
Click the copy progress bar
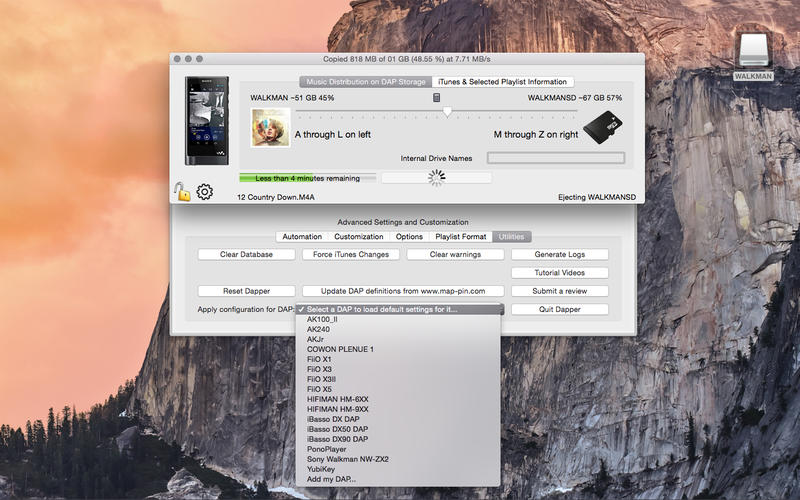pos(308,178)
